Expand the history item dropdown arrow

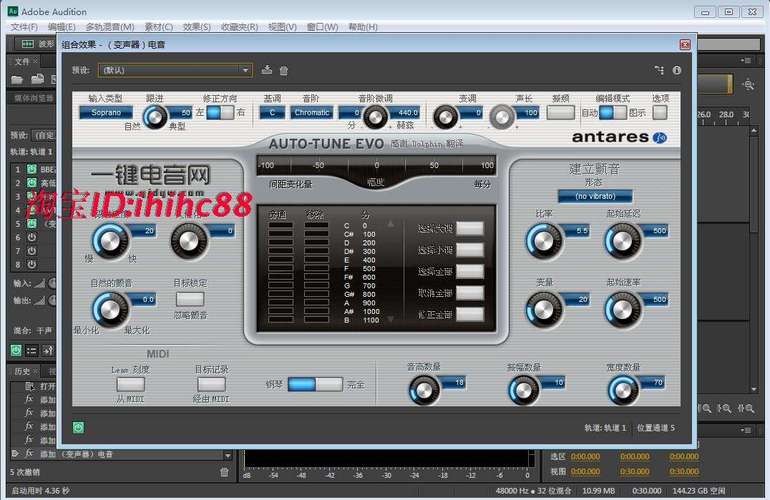pyautogui.click(x=227, y=455)
